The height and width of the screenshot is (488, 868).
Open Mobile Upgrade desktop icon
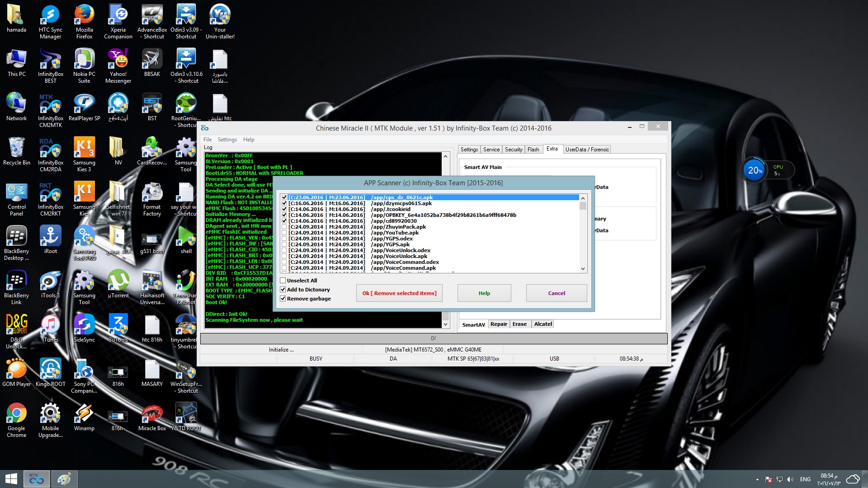coord(50,420)
